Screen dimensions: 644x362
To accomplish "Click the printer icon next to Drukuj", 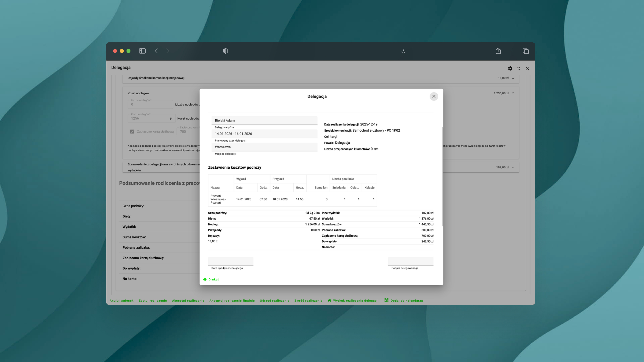I will pyautogui.click(x=205, y=279).
